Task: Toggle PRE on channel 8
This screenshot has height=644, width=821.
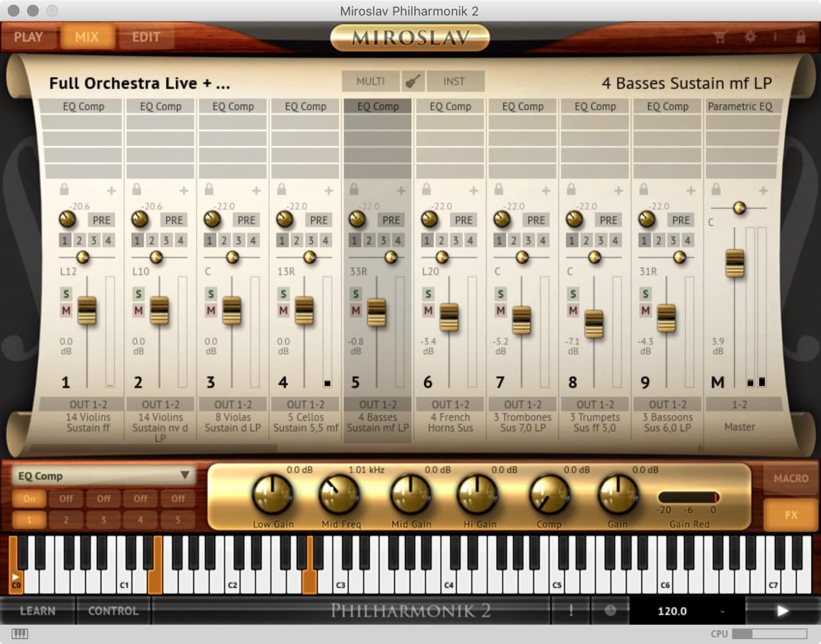Action: pos(608,220)
